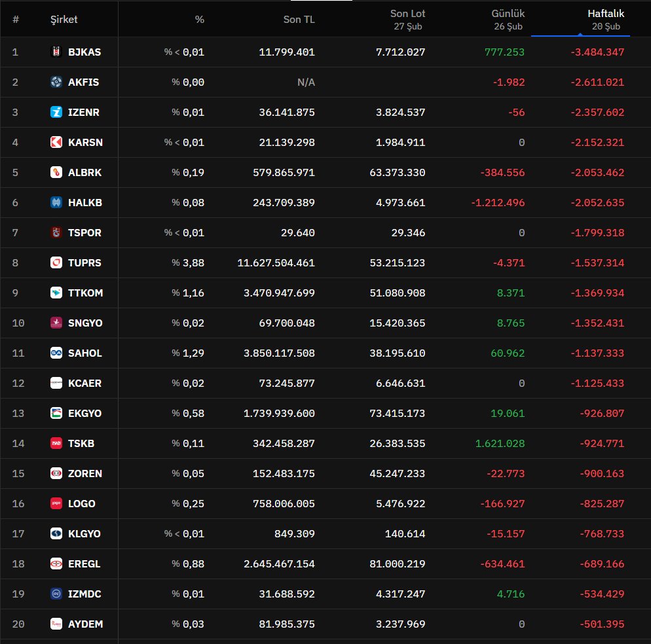Screen dimensions: 651x644
Task: Open the TTKOM ticker link
Action: tap(86, 293)
